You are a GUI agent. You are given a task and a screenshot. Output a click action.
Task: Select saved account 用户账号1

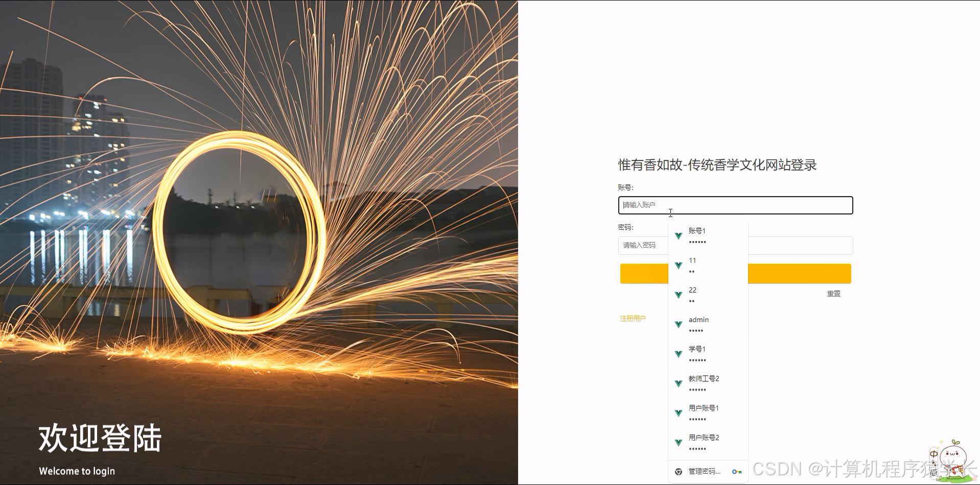(708, 413)
